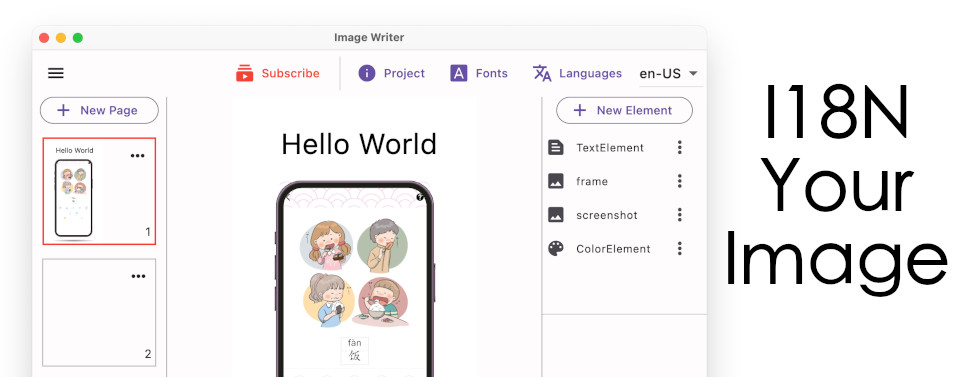The width and height of the screenshot is (960, 377).
Task: Open the three-dot menu on page 2
Action: point(138,277)
